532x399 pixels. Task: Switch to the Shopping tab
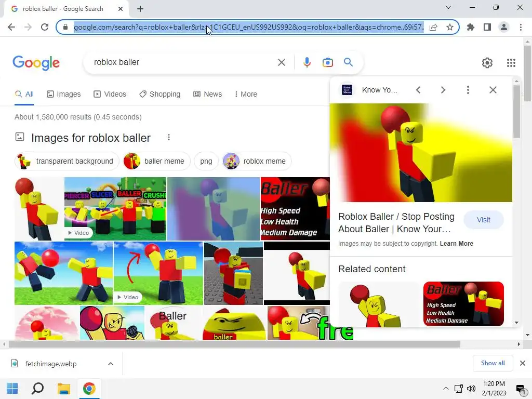click(160, 94)
